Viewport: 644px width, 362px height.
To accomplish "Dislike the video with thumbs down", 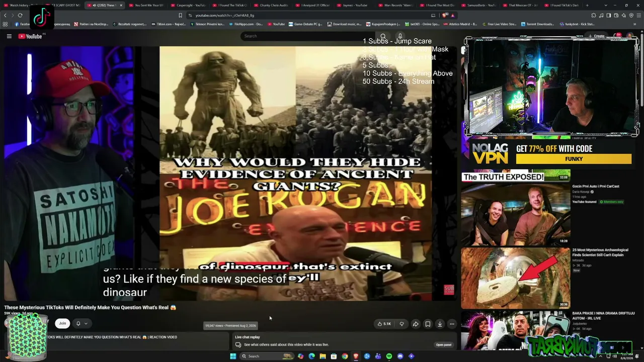I will (x=401, y=324).
